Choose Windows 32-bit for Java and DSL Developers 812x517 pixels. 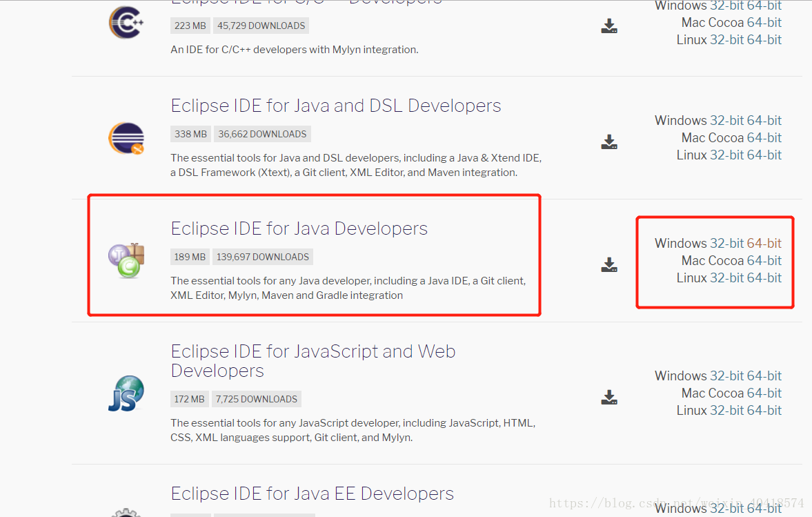point(726,121)
